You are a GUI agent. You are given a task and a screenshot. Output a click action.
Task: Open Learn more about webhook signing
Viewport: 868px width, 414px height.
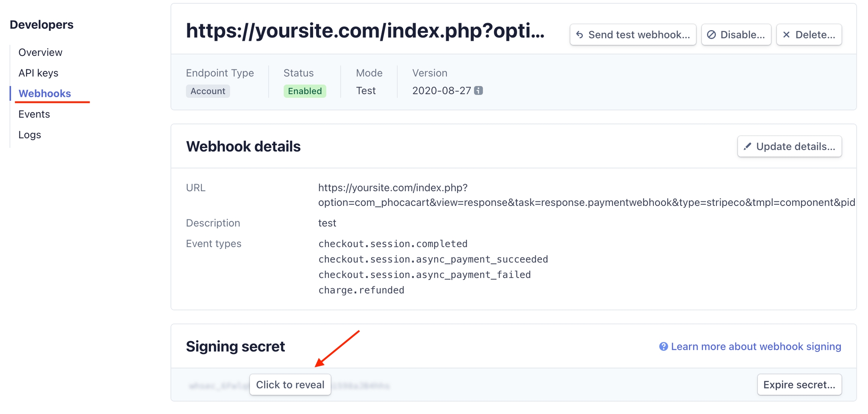[x=756, y=347]
